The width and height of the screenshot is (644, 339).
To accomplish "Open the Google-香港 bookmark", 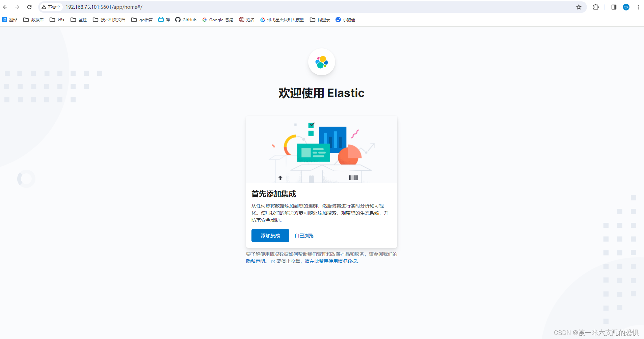I will click(x=218, y=20).
